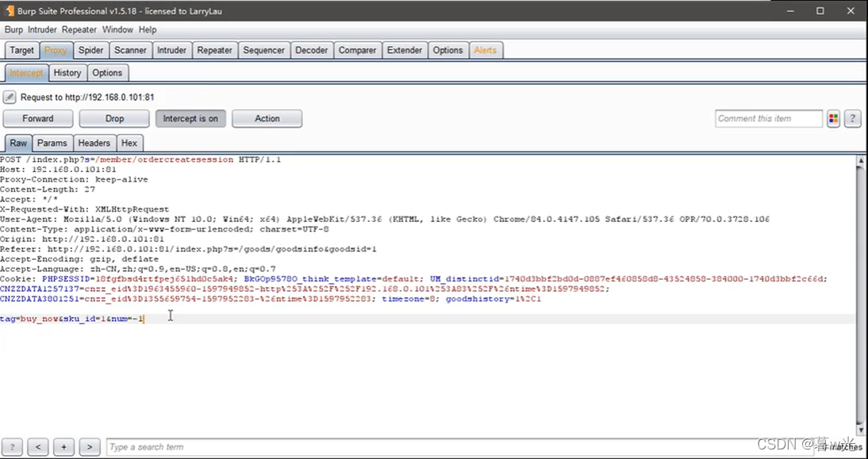Open the proxy Options sub-tab
Image resolution: width=868 pixels, height=459 pixels.
(107, 73)
